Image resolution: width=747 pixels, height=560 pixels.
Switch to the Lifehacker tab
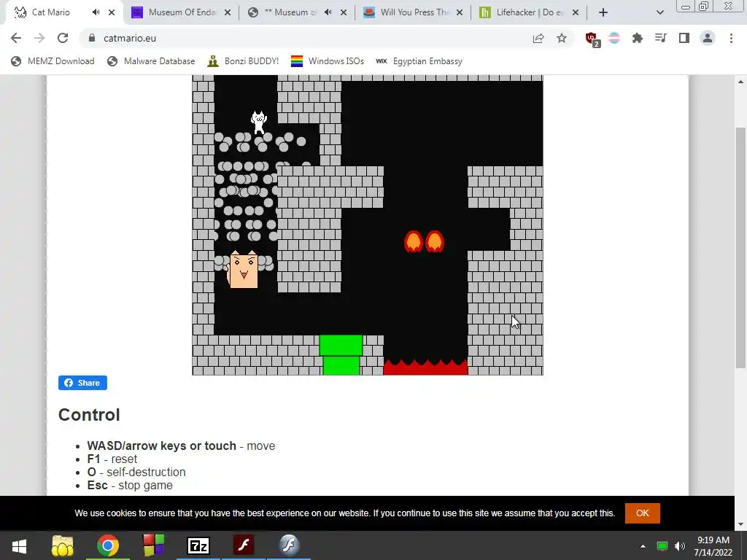click(x=529, y=12)
